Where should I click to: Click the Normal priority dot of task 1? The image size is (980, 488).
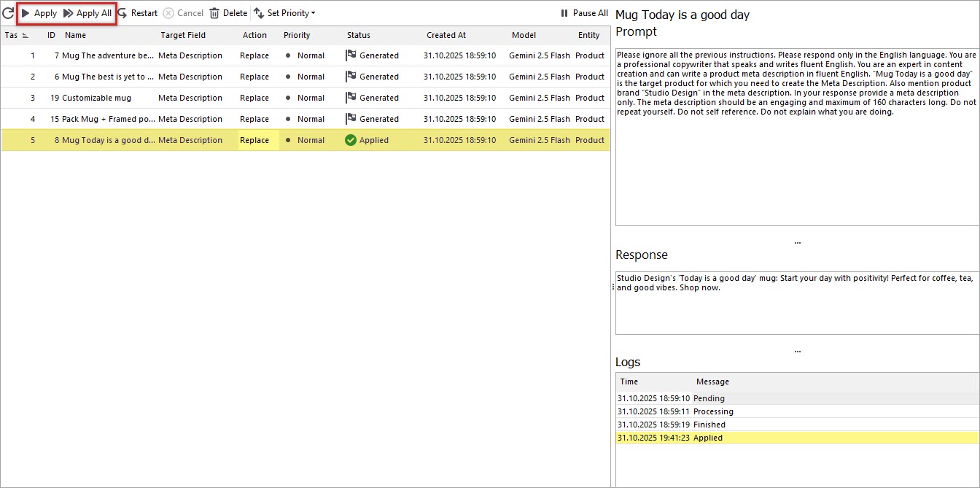pos(288,55)
